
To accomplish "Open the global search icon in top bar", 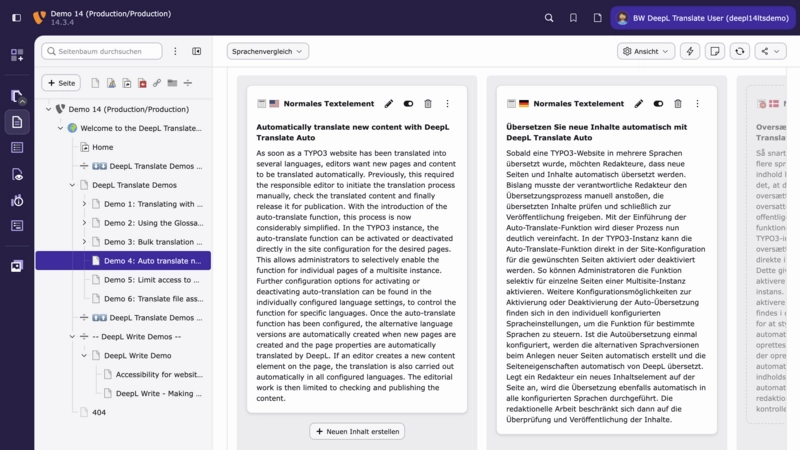I will pyautogui.click(x=549, y=18).
